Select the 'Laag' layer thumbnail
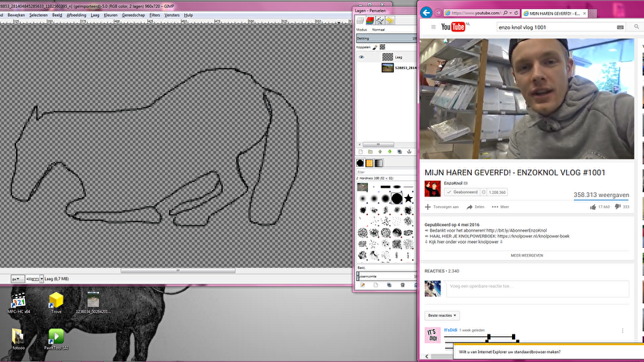This screenshot has width=644, height=362. 387,57
